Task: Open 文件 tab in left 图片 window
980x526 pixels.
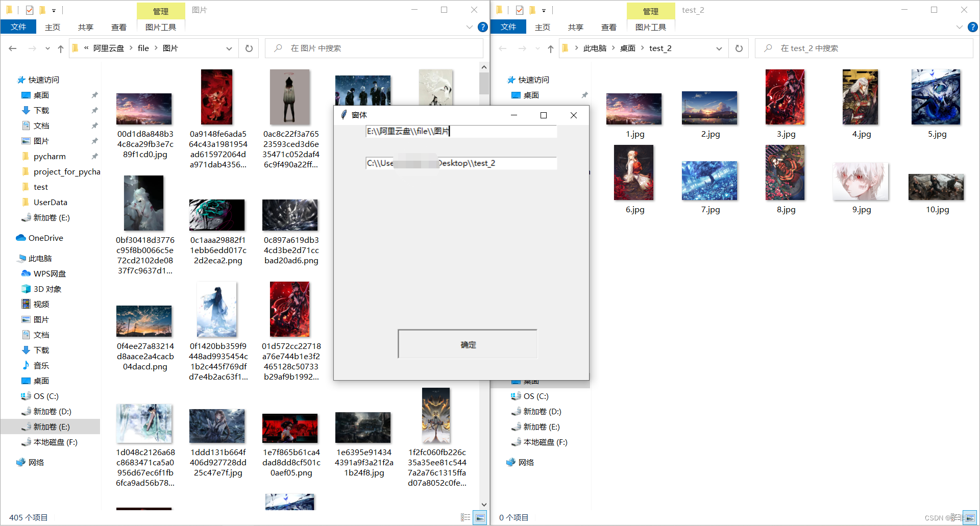Action: (x=18, y=27)
